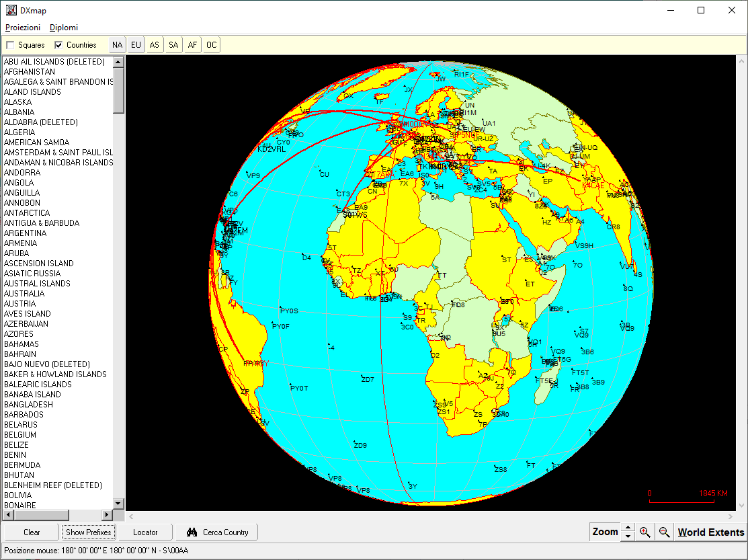
Task: Toggle the AF continent button
Action: pos(192,45)
